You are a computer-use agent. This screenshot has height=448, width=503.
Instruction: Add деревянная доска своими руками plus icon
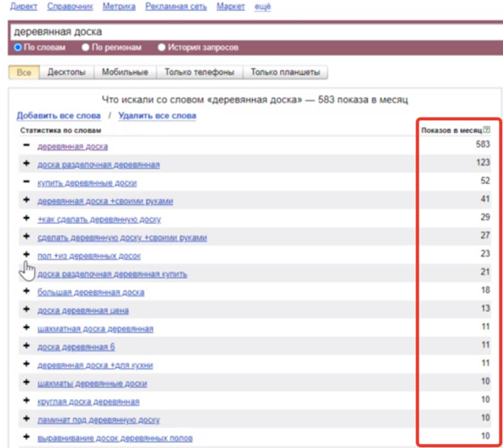pos(26,200)
